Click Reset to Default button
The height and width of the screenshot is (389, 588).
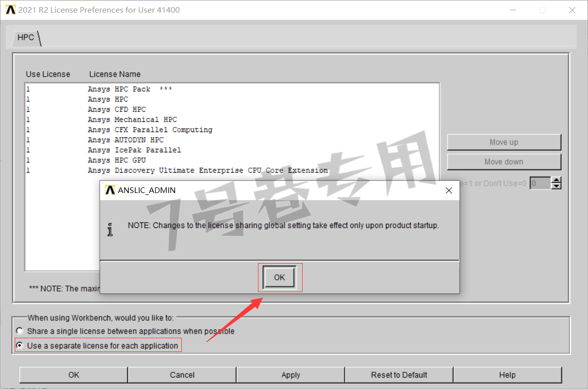pyautogui.click(x=399, y=375)
